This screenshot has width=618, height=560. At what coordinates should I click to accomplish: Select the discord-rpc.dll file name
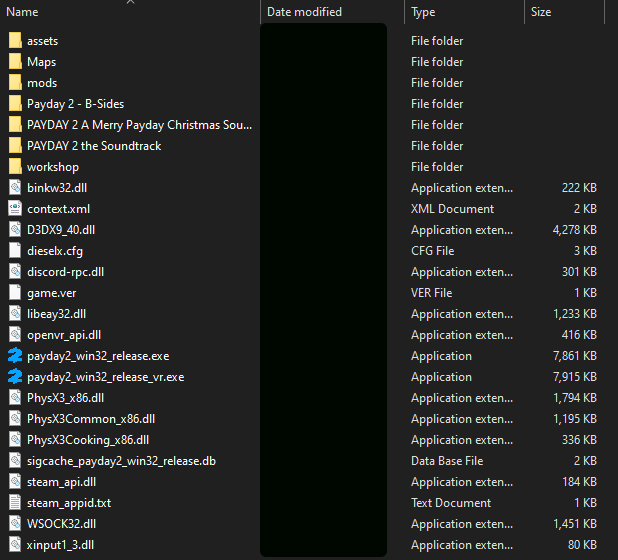pos(65,272)
